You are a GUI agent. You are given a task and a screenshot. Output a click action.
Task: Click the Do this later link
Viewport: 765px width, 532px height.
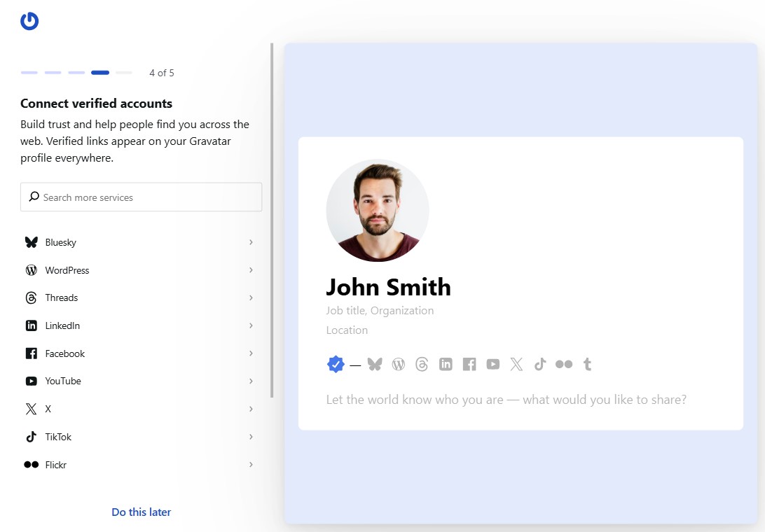(141, 512)
